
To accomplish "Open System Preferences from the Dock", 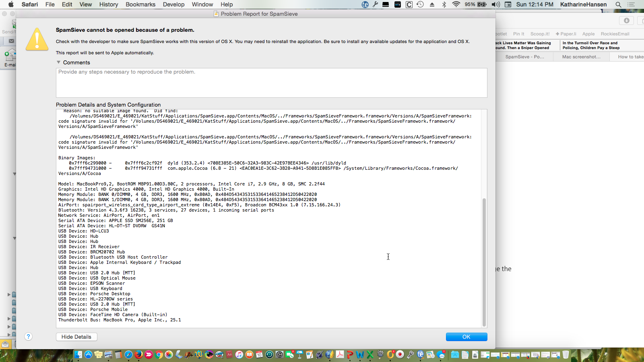I will pos(279,354).
